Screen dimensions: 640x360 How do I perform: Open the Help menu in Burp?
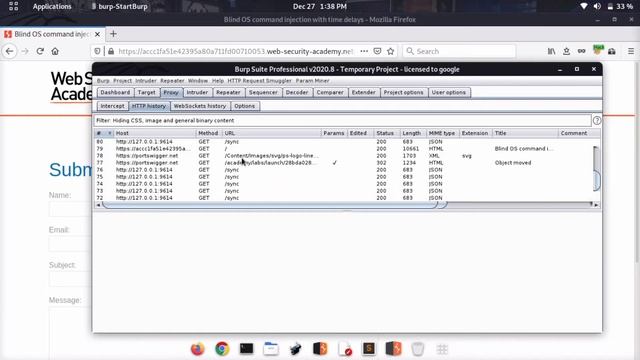click(218, 81)
